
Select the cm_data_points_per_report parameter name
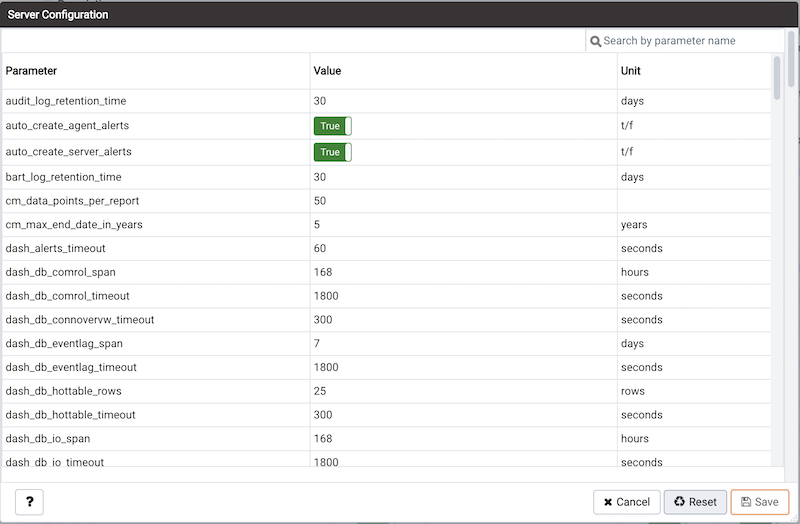72,201
